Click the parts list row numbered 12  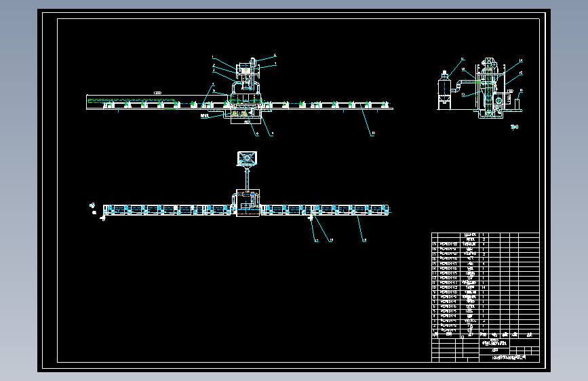coord(485,278)
